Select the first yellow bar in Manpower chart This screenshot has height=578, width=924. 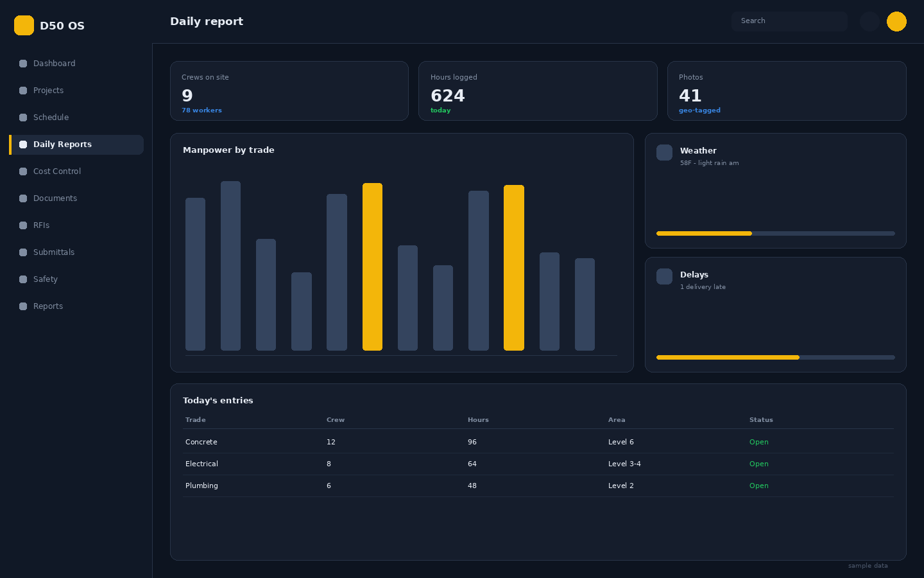point(372,267)
